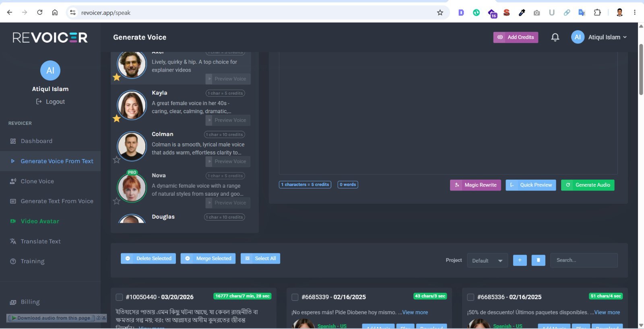Screen dimensions: 644x329
Task: Open the Project Default dropdown
Action: tap(487, 261)
